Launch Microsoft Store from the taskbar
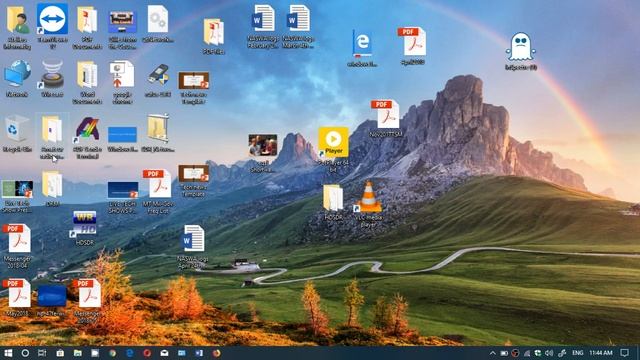 pos(60,353)
